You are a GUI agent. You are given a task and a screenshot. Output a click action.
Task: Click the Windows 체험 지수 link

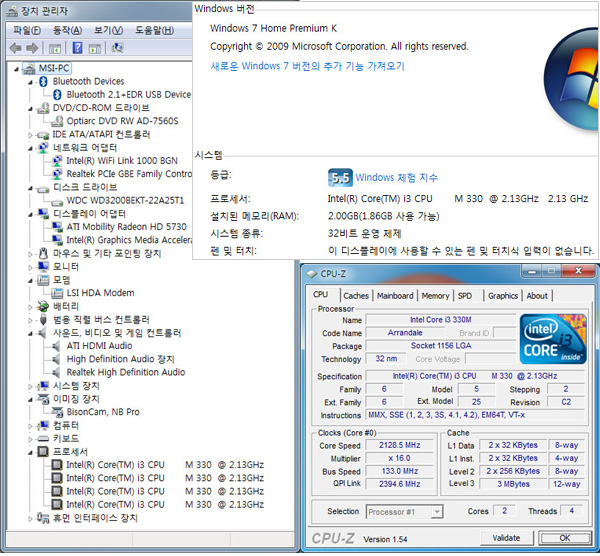(396, 178)
